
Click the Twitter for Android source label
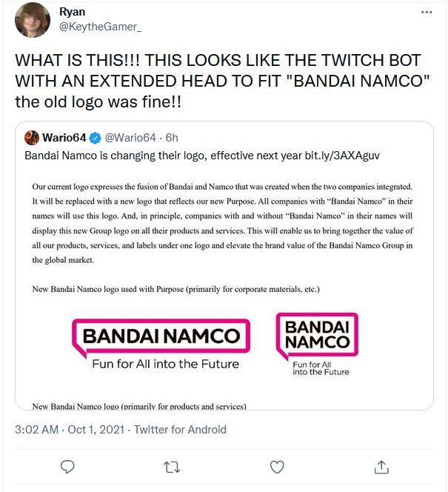(x=180, y=429)
